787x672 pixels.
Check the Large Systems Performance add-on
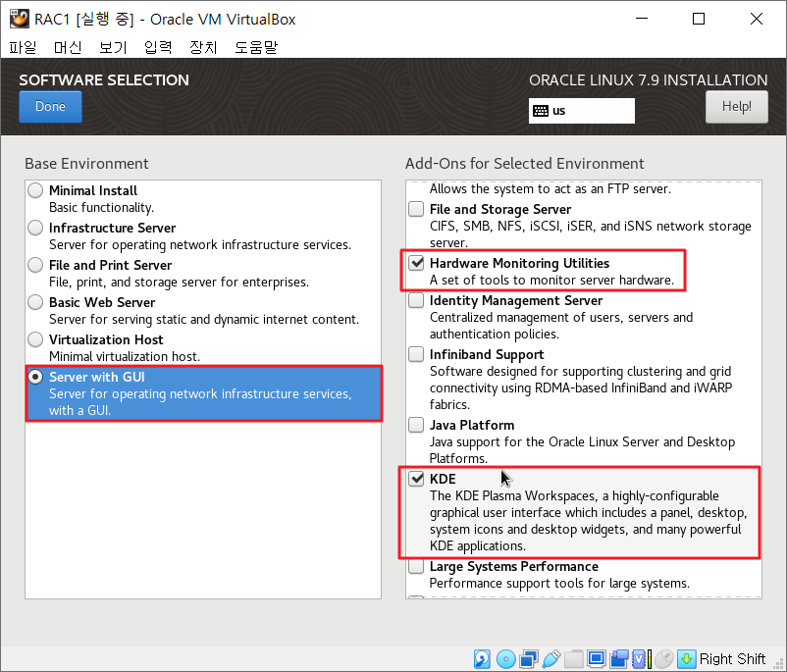[x=416, y=566]
